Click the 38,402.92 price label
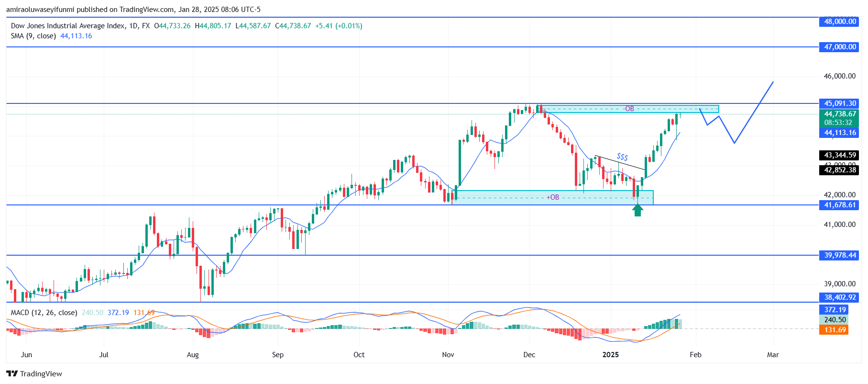 839,297
